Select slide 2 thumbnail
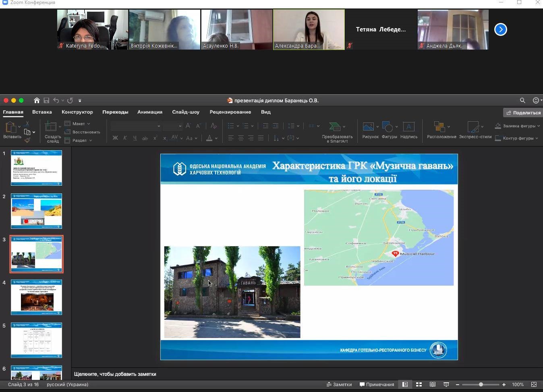The height and width of the screenshot is (392, 543). point(36,211)
